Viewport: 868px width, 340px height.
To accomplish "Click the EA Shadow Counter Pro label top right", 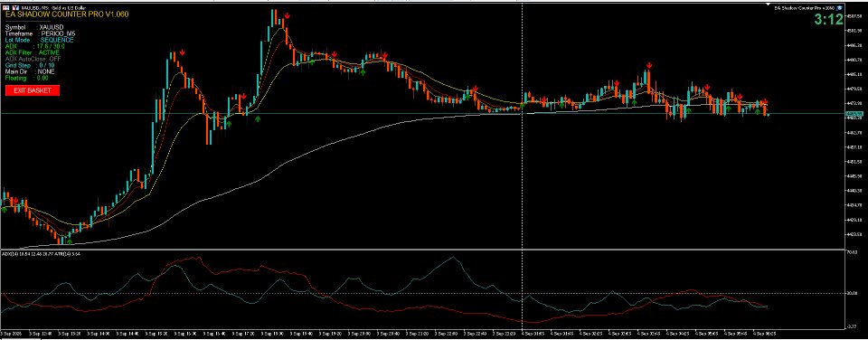I will tap(805, 8).
